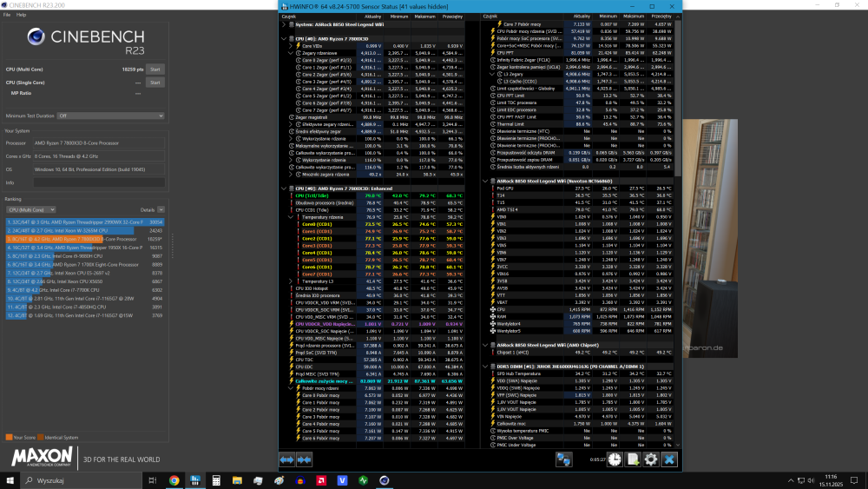Open the CPU (Multi Core) ranking dropdown
Viewport: 868px width, 489px height.
[31, 209]
